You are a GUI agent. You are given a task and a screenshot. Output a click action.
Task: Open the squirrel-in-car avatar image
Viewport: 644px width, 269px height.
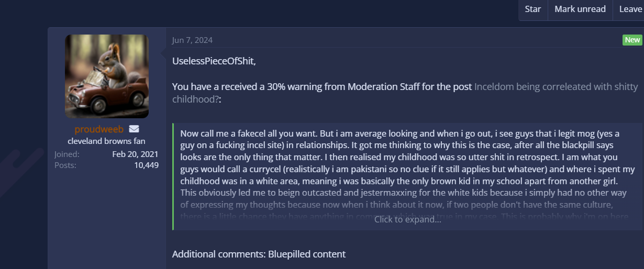click(x=107, y=76)
